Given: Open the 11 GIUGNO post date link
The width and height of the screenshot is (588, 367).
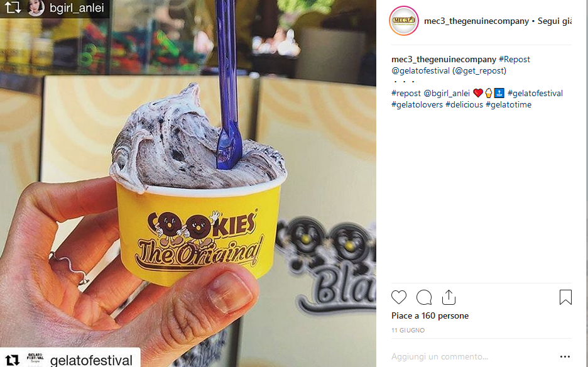Looking at the screenshot, I should point(408,330).
